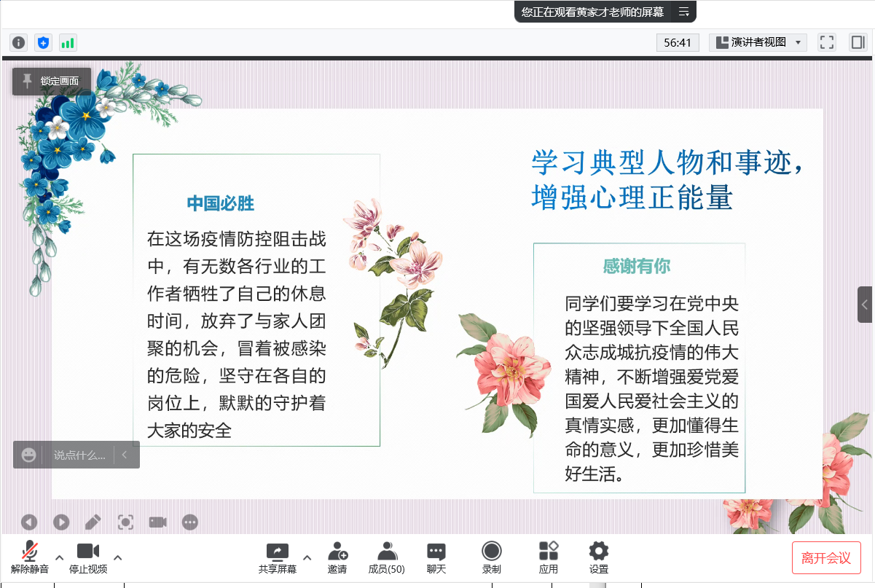
Task: Click the blue security shield icon
Action: (x=43, y=42)
